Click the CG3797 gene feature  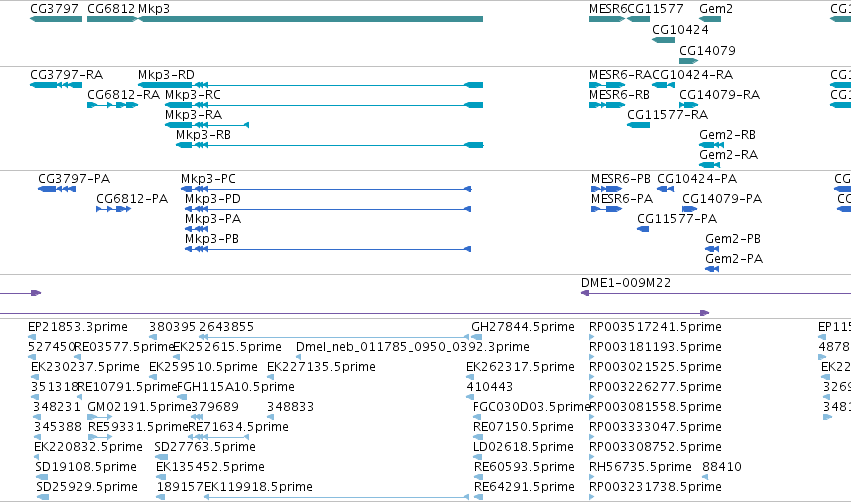click(x=56, y=19)
